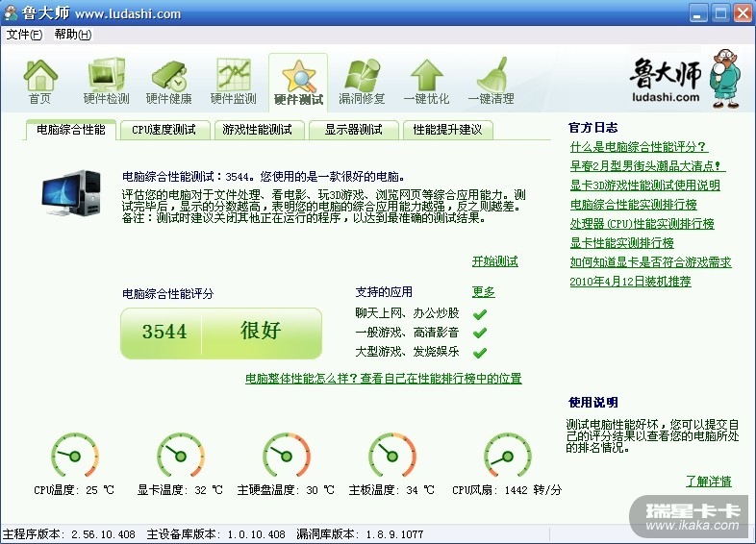Image resolution: width=756 pixels, height=544 pixels.
Task: Open the 首页 home toolbar icon
Action: click(x=40, y=82)
